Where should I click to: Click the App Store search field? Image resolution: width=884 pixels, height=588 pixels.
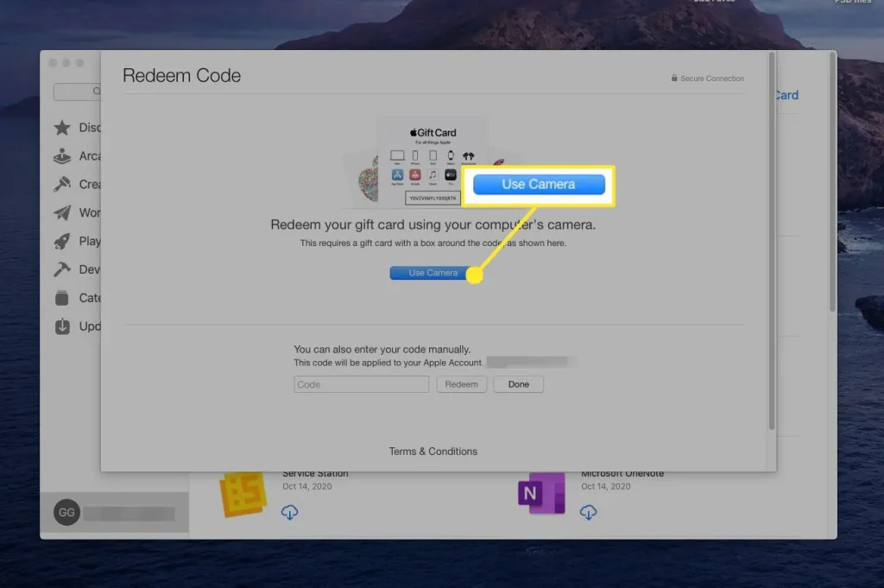click(x=78, y=92)
